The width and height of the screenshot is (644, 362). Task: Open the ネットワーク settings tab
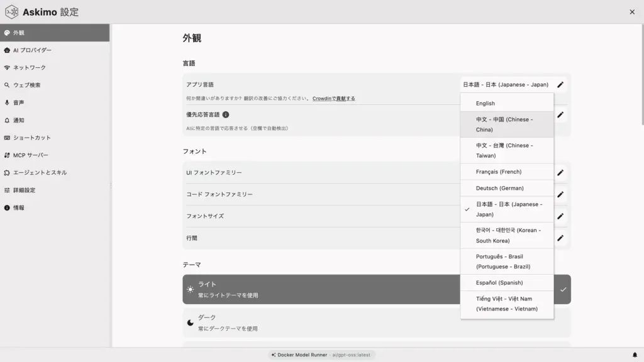pyautogui.click(x=55, y=68)
